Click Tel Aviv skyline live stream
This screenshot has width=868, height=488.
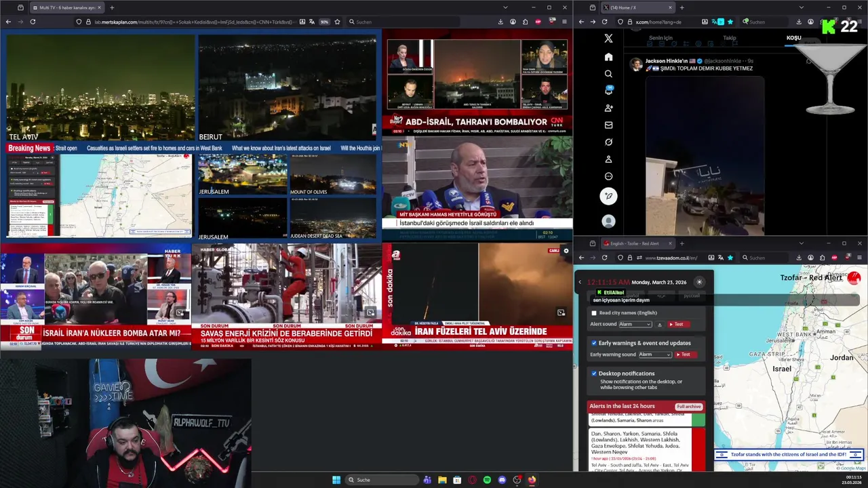point(100,89)
